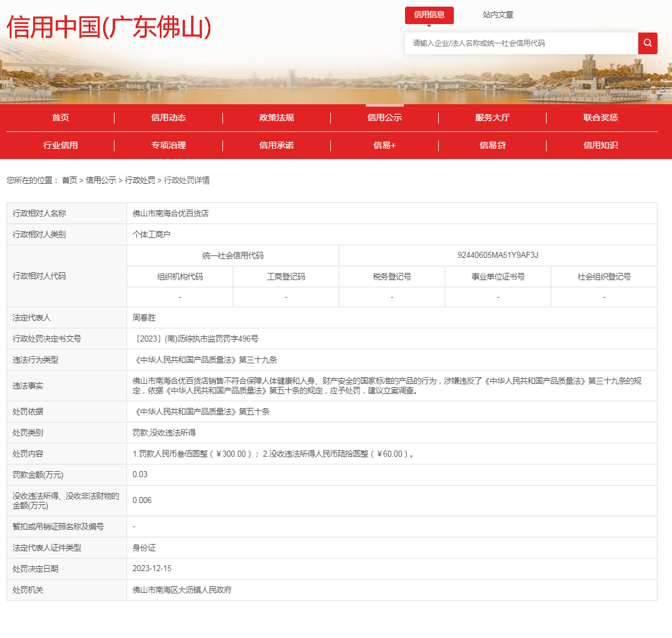672x638 pixels.
Task: Open the 信用承诺 menu item
Action: tap(277, 145)
